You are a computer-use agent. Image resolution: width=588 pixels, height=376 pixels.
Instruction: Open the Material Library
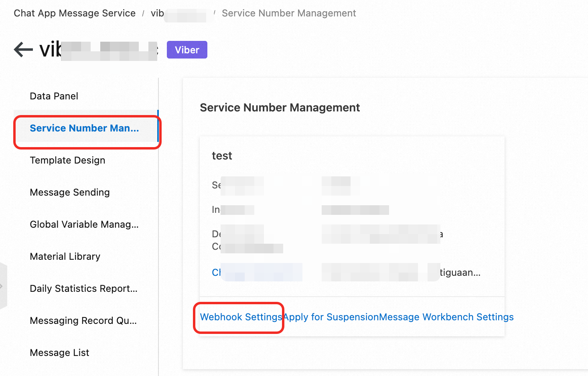(x=65, y=256)
